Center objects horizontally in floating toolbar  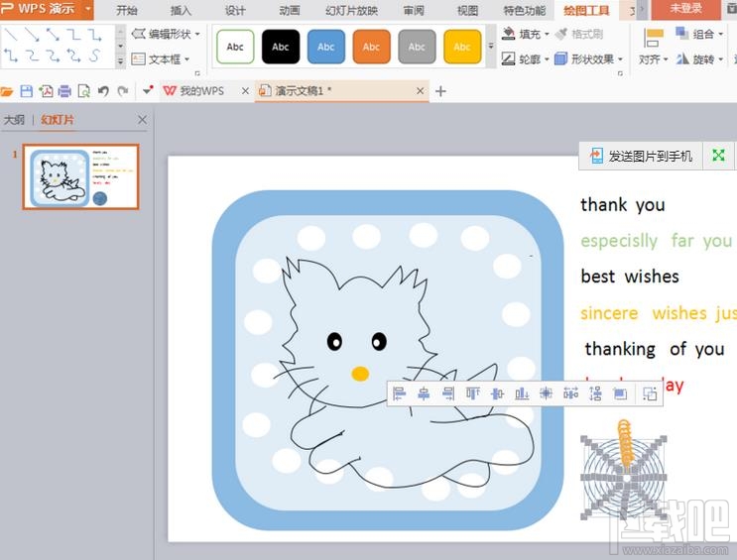[x=424, y=393]
